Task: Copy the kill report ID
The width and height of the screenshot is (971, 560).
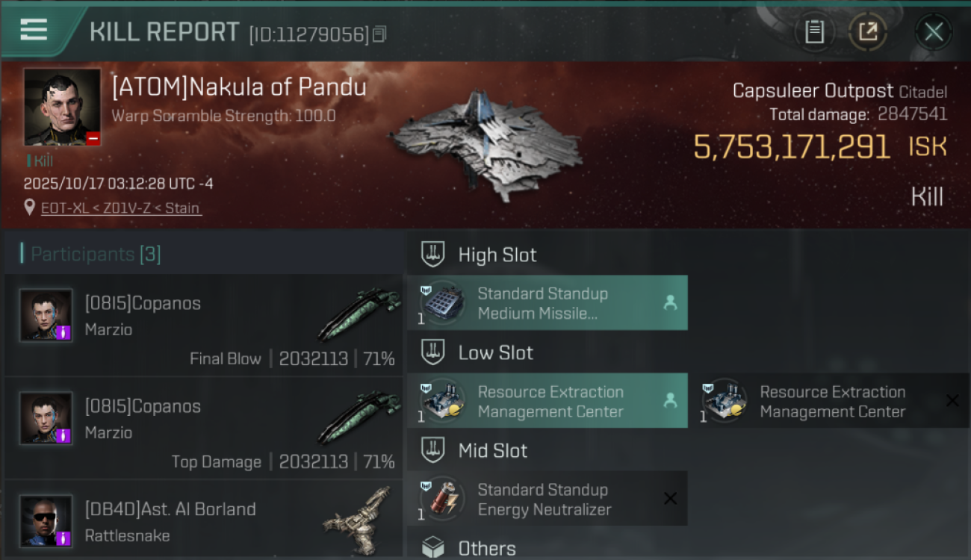Action: (x=379, y=34)
